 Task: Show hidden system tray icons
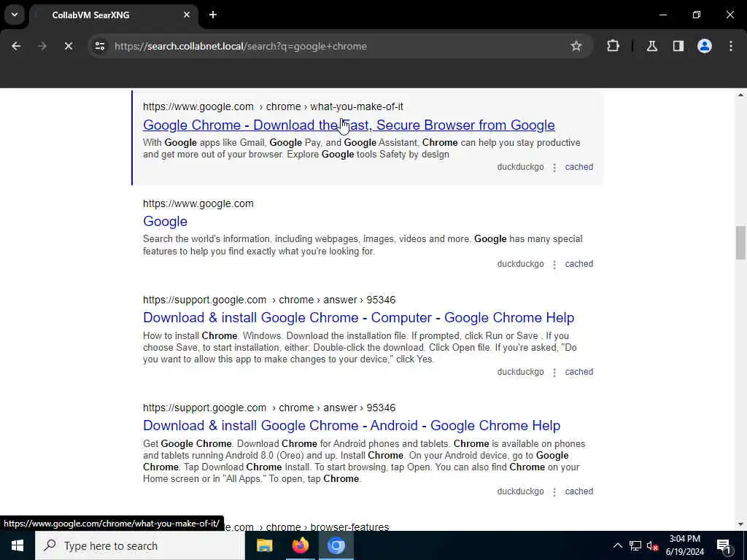[617, 545]
